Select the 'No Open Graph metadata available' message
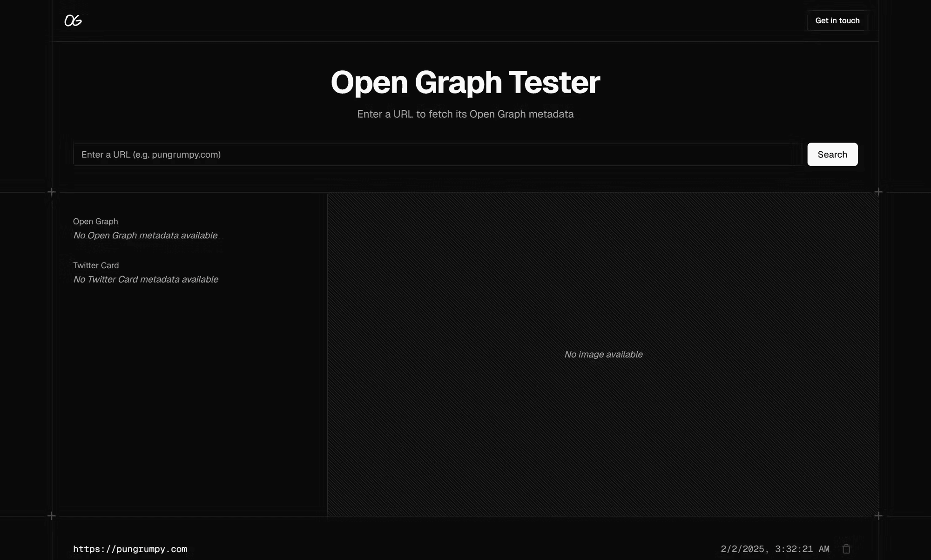Screen dimensions: 931x560 (145, 235)
